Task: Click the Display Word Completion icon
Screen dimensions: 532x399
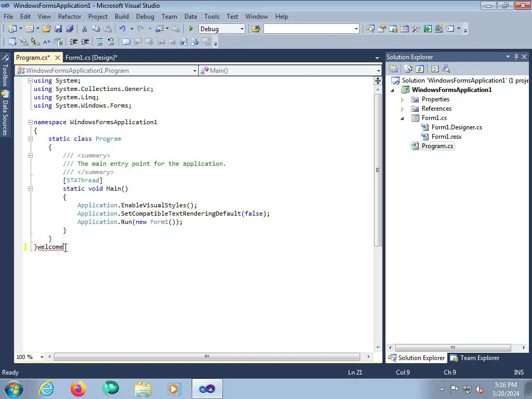Action: coord(58,42)
